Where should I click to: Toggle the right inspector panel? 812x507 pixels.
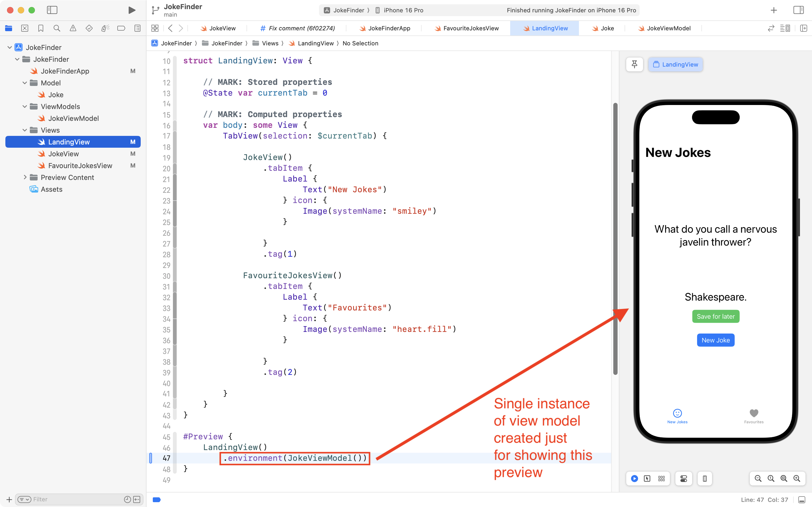pyautogui.click(x=798, y=10)
